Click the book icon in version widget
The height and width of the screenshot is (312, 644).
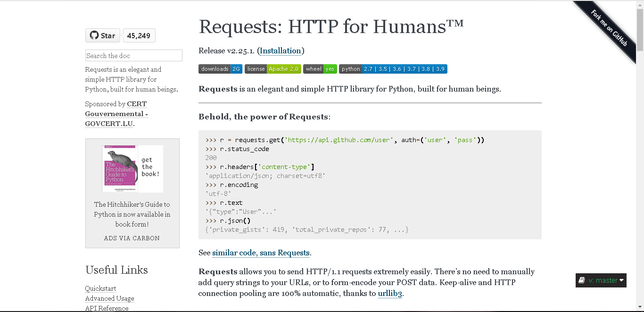tap(582, 280)
